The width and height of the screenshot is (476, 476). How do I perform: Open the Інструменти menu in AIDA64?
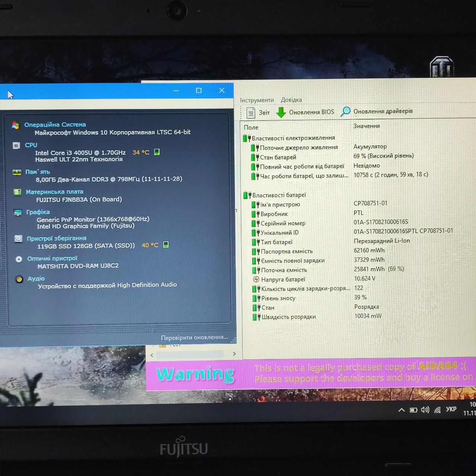pyautogui.click(x=257, y=100)
